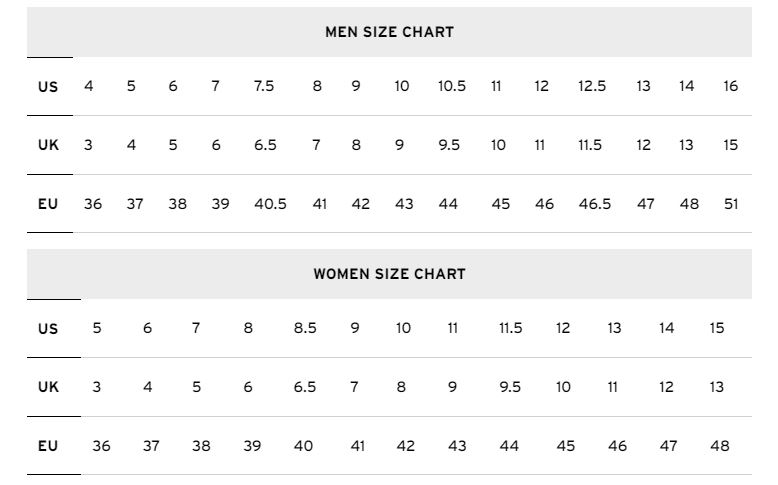Click the MEN SIZE CHART header
Screen dimensions: 778x485
[x=389, y=32]
